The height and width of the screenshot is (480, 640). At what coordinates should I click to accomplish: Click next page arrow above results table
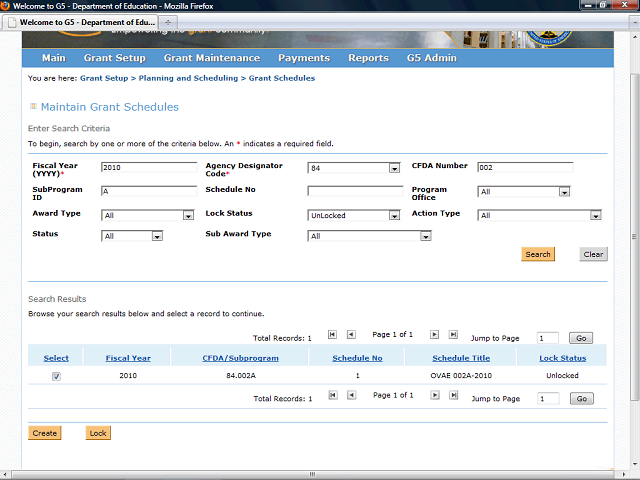435,335
